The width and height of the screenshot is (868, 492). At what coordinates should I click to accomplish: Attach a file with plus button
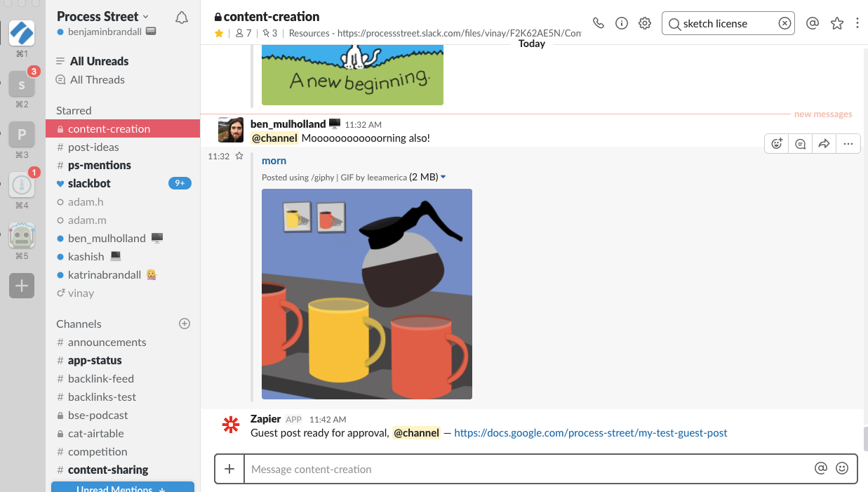point(229,469)
